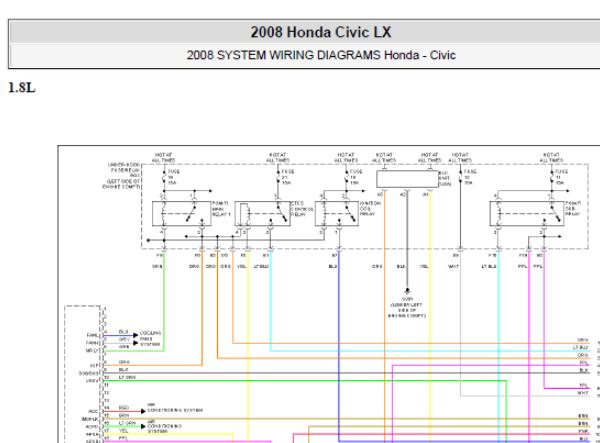Click the PGM-FI Main Relay 1 box
Image resolution: width=600 pixels, height=443 pixels.
pos(182,213)
